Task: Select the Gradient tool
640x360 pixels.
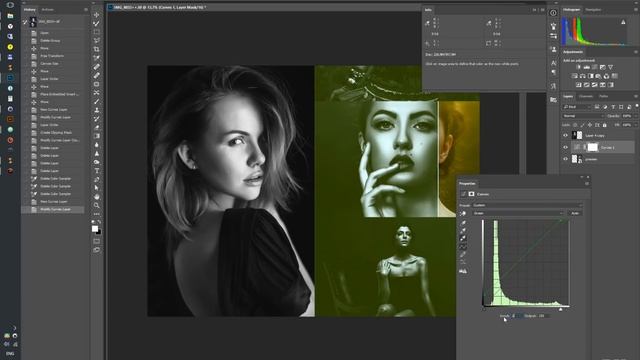Action: coord(97,136)
